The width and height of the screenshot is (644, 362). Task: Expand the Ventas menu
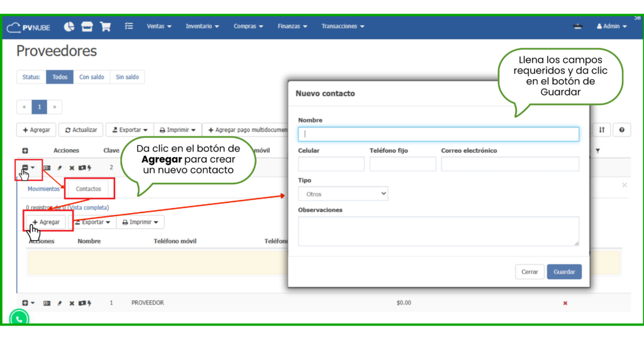158,26
